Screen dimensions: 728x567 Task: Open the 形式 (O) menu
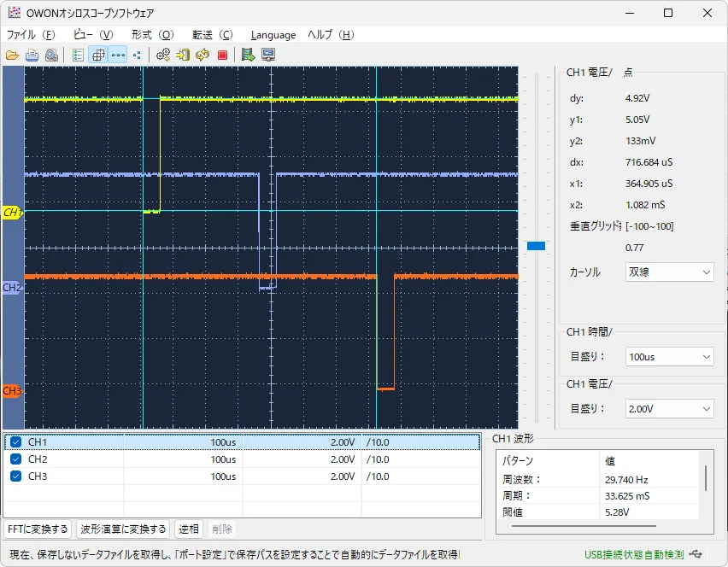(152, 35)
